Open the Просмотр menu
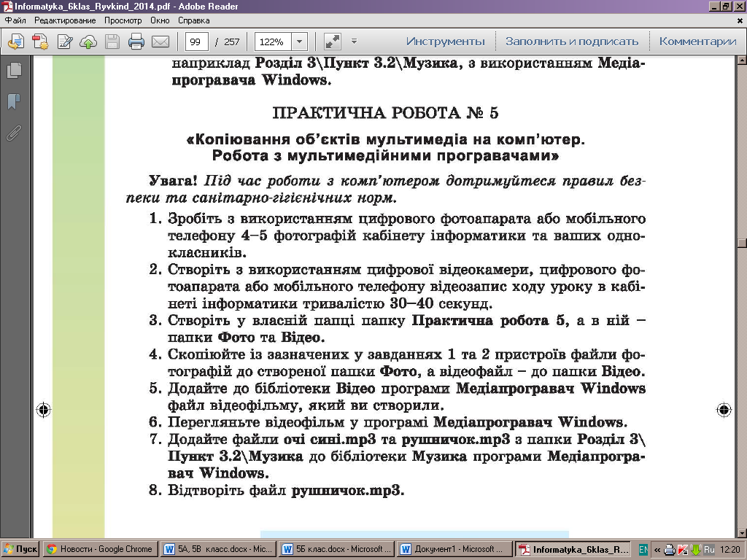This screenshot has height=560, width=747. [x=123, y=20]
